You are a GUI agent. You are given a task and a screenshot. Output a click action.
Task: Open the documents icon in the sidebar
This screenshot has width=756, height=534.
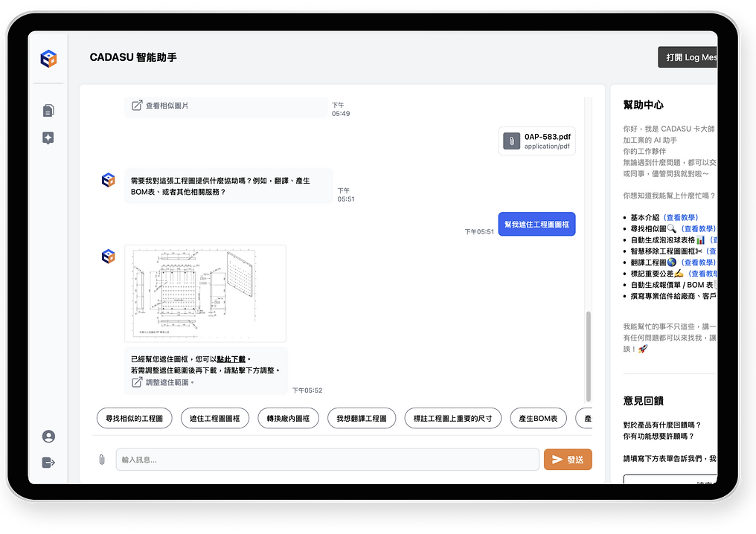point(48,110)
